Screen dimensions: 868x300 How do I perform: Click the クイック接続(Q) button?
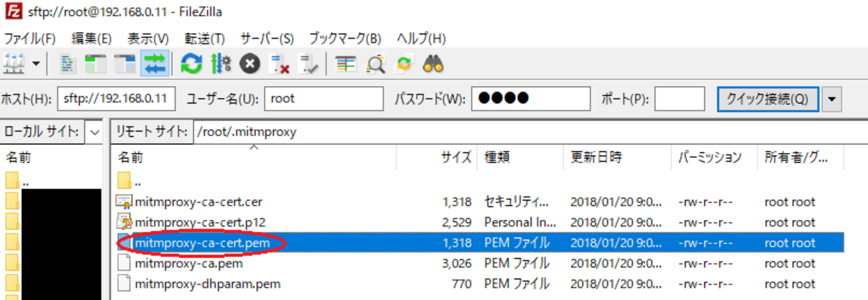(767, 99)
